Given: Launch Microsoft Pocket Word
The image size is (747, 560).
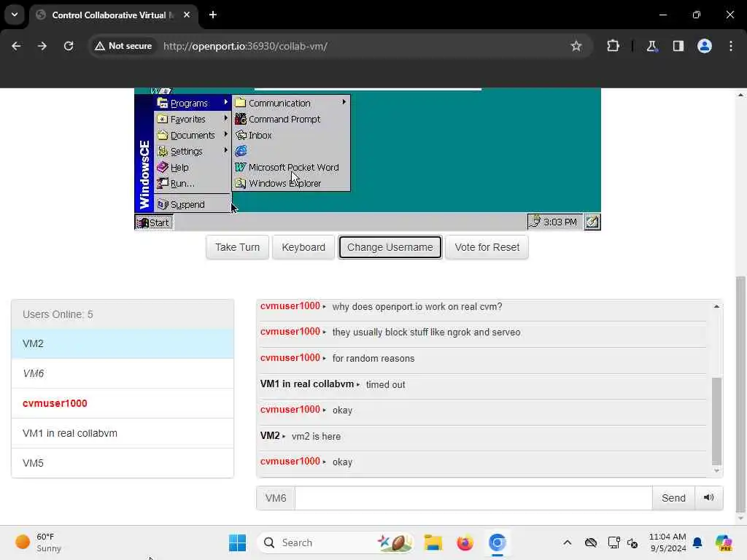Looking at the screenshot, I should (291, 168).
